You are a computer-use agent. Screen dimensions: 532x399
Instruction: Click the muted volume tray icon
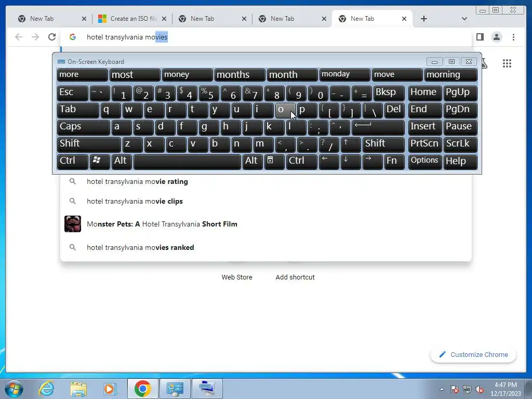point(480,390)
